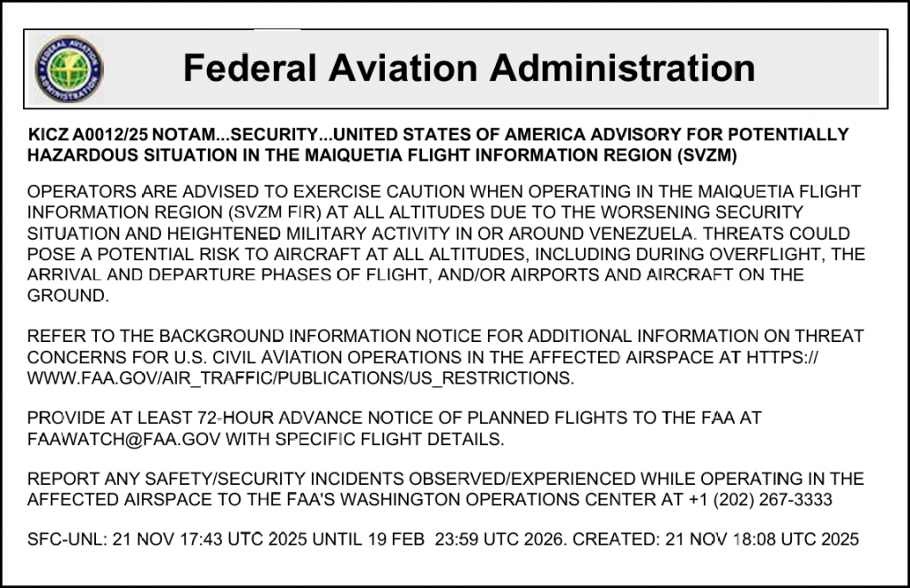Screen dimensions: 910x588
Task: Click the HTTPS:// text at line end
Action: tap(783, 357)
